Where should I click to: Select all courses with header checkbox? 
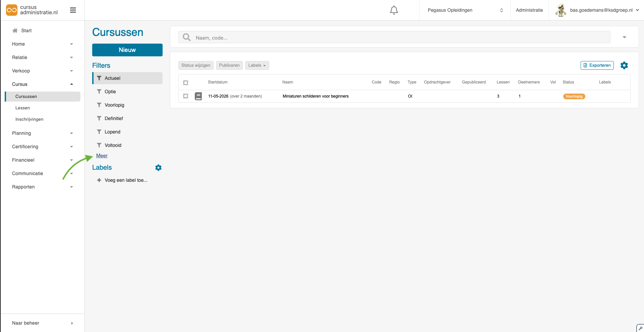pyautogui.click(x=186, y=82)
